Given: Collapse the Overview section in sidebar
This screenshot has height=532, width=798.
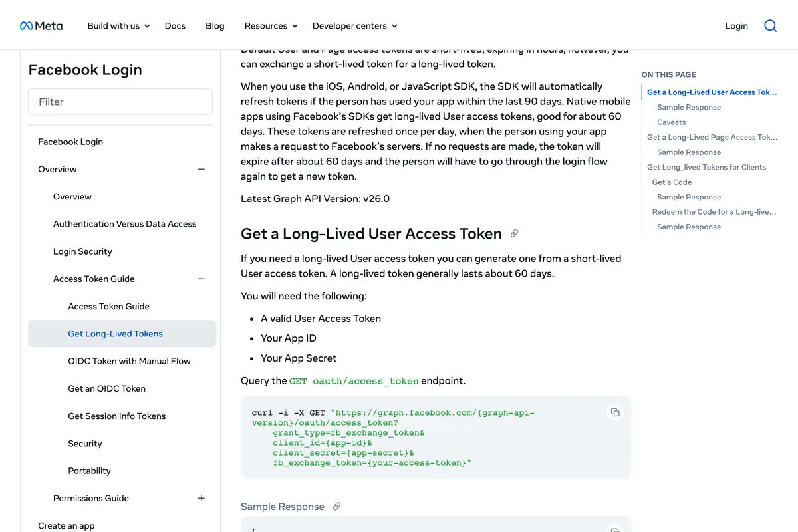Looking at the screenshot, I should 201,170.
